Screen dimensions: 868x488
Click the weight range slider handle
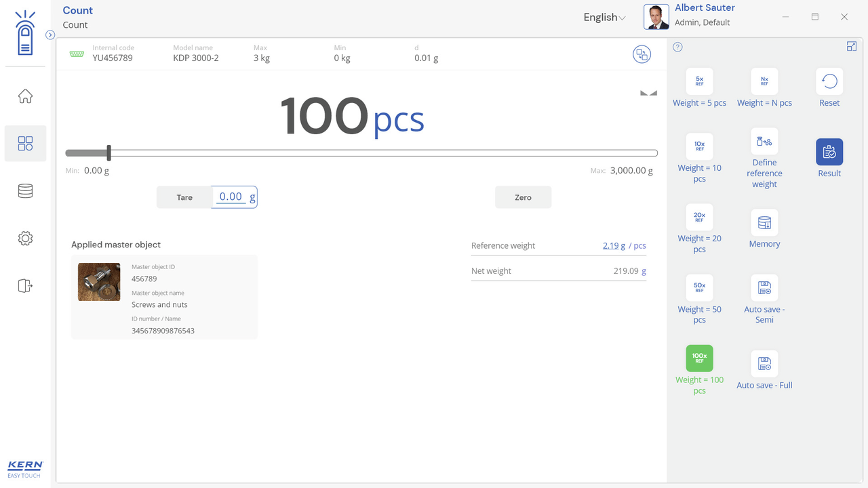(x=108, y=153)
